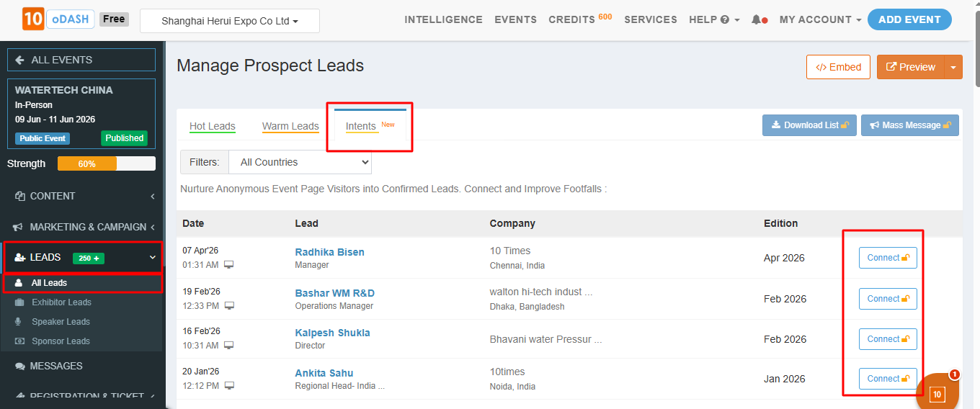
Task: Click the Speaker Leads microphone icon
Action: point(19,322)
